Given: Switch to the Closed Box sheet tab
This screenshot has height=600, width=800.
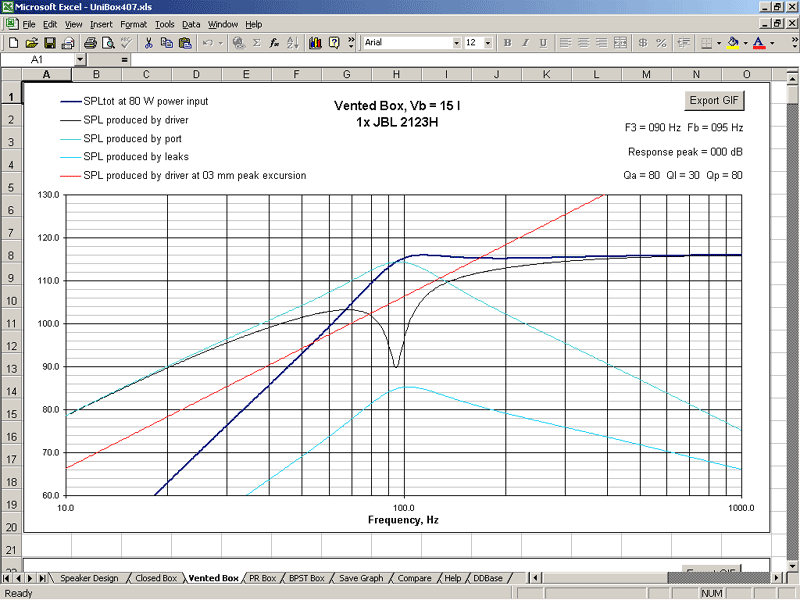Looking at the screenshot, I should click(x=156, y=578).
